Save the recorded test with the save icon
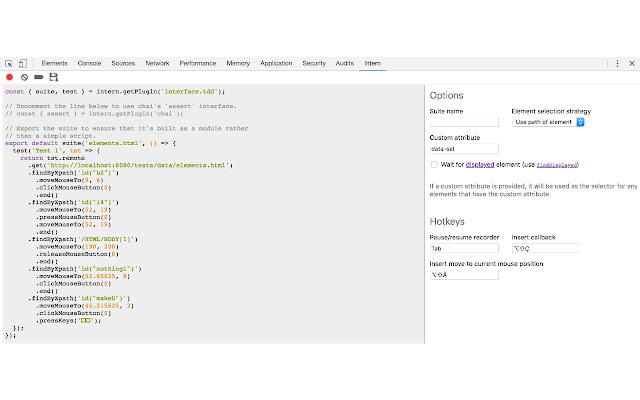 point(53,77)
